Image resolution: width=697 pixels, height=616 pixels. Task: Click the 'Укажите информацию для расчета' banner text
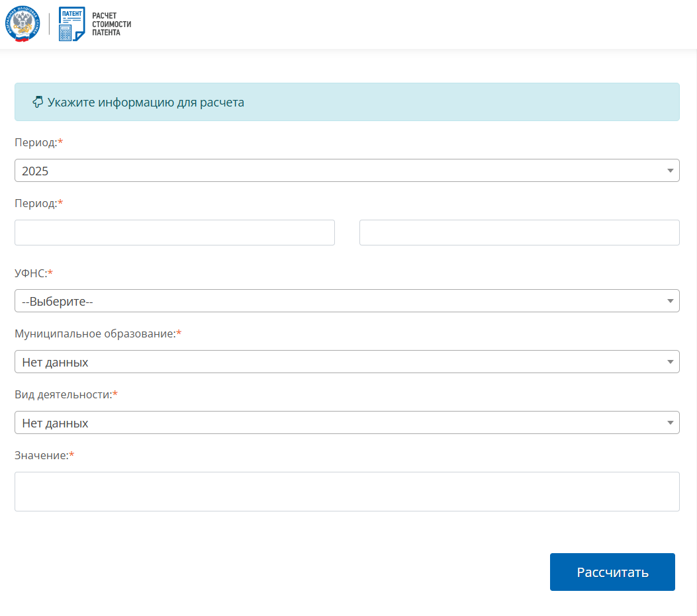tap(146, 102)
